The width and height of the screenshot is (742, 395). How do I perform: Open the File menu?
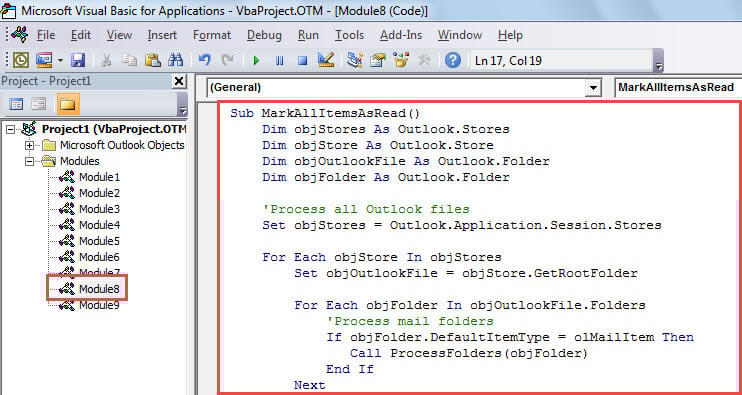pyautogui.click(x=46, y=35)
